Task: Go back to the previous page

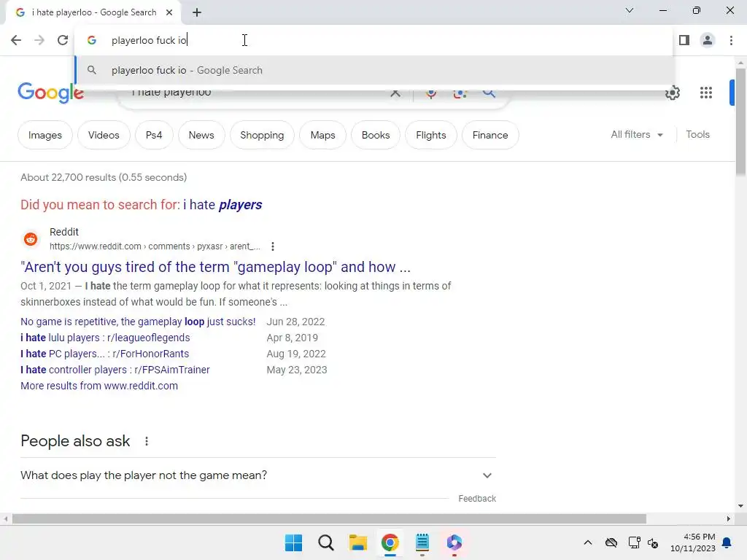Action: pos(16,40)
